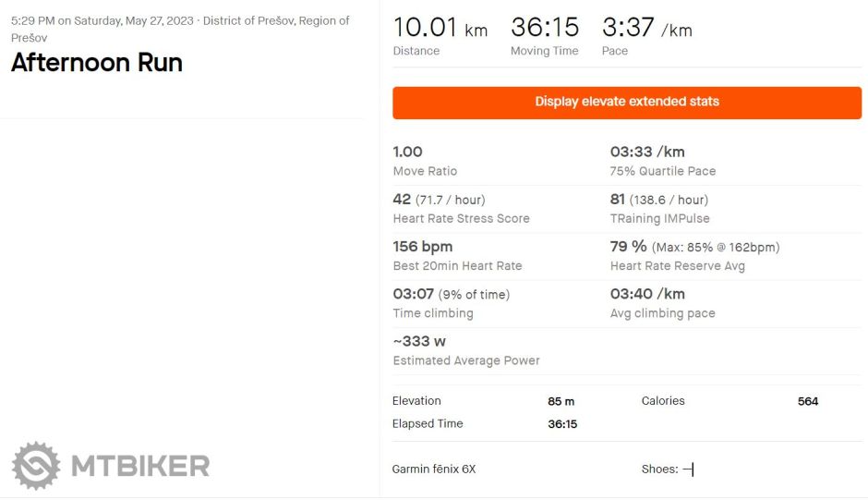Click the 10.01 km distance value
The width and height of the screenshot is (868, 500).
pos(440,29)
